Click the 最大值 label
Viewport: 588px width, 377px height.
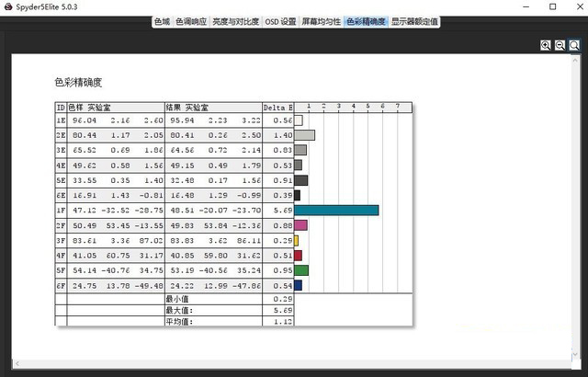point(179,310)
